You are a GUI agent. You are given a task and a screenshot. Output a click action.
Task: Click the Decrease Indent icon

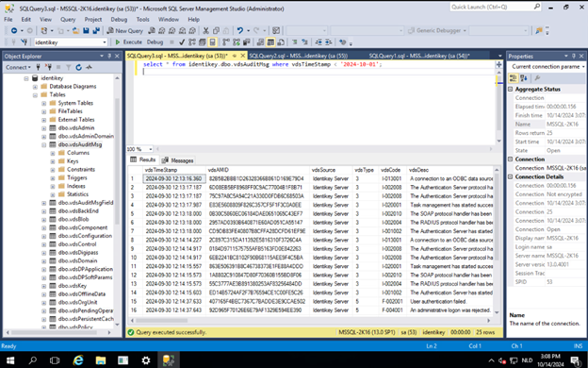click(x=318, y=42)
